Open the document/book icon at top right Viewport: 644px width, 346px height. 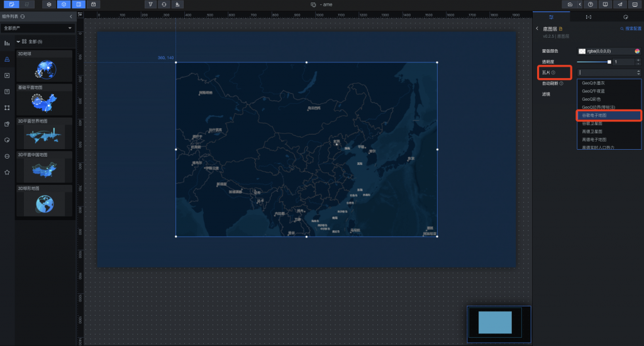pyautogui.click(x=606, y=4)
